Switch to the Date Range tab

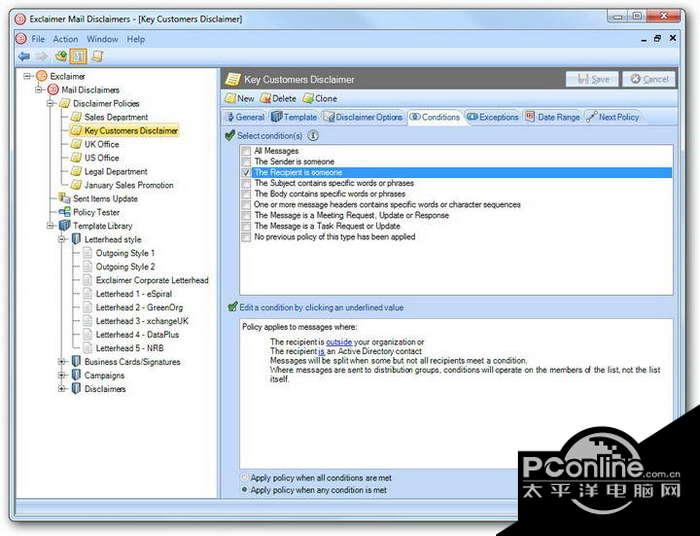tap(553, 117)
